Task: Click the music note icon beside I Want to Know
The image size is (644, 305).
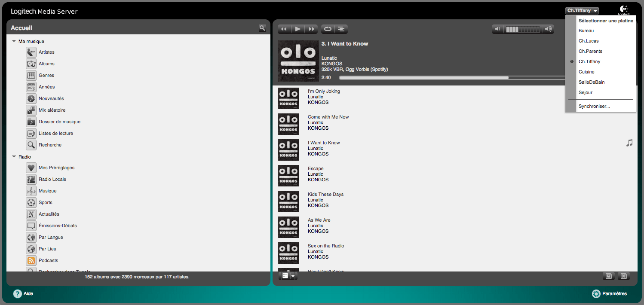Action: [x=629, y=143]
